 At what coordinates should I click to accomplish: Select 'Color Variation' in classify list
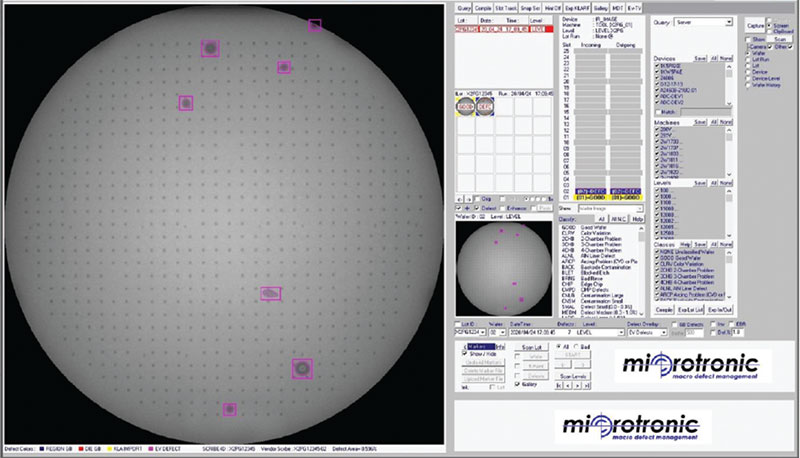click(595, 233)
